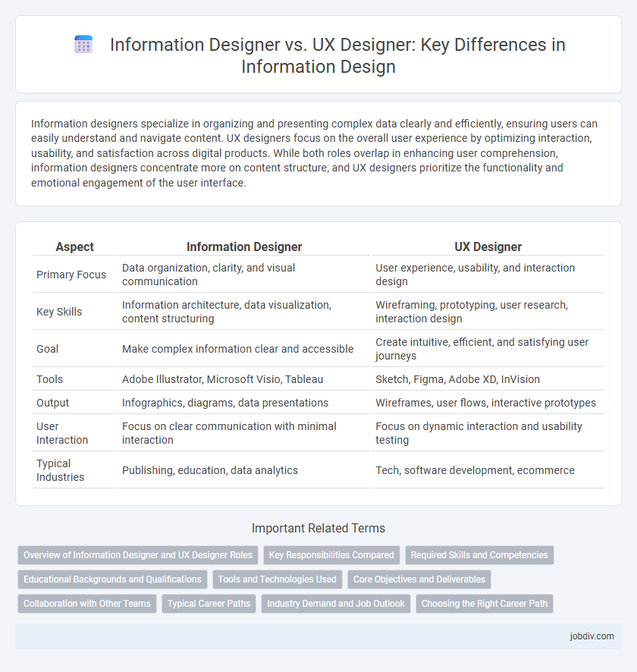Open the 'Key Responsibilities Compared' tag
Screen dimensions: 637x672
(331, 555)
